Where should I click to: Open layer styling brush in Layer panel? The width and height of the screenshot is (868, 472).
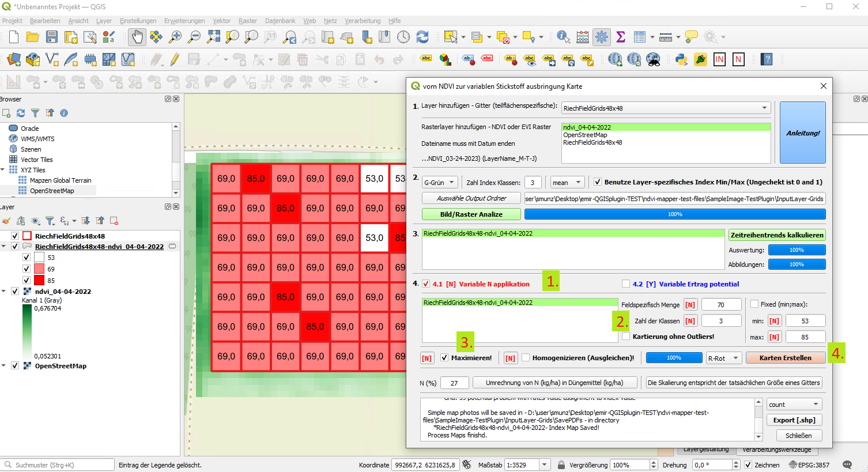point(6,221)
